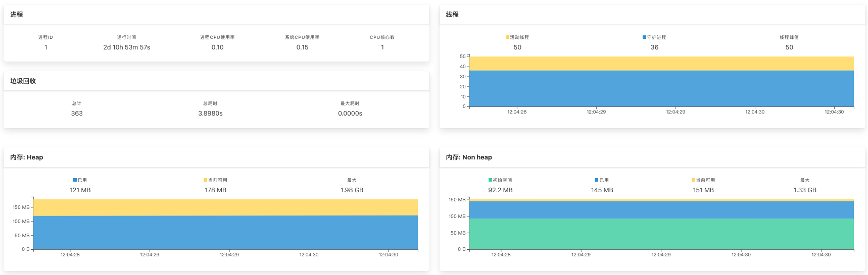Click the 线程峰值 label
This screenshot has height=275, width=868.
[789, 37]
